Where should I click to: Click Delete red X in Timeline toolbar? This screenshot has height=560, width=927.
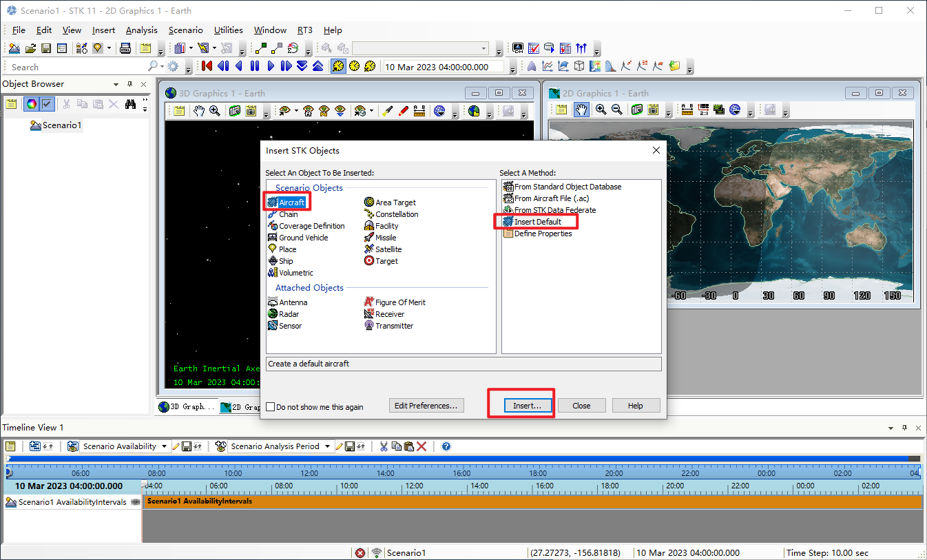click(x=422, y=446)
